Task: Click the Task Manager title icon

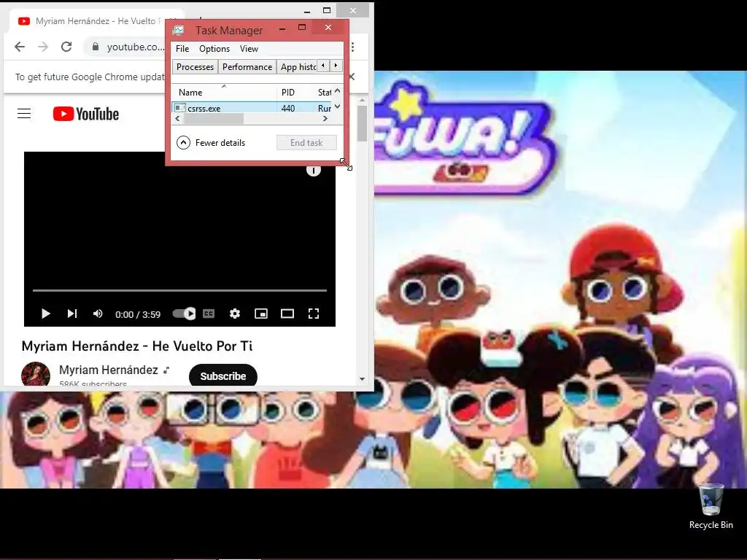Action: (179, 31)
